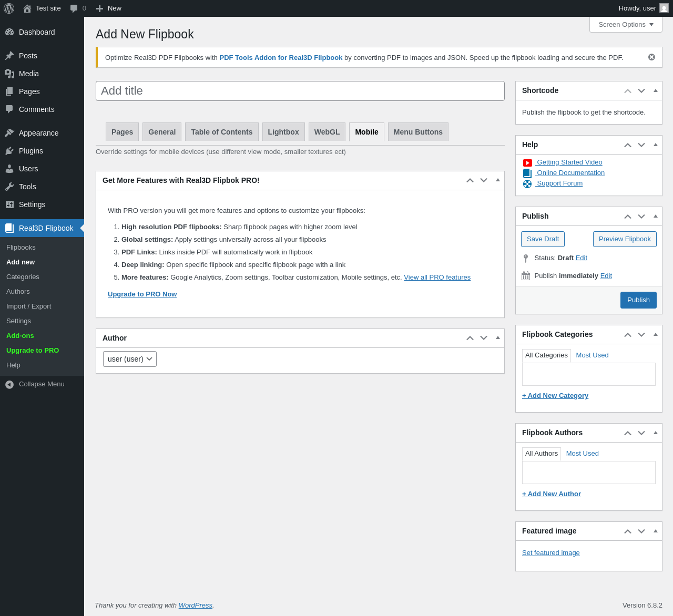Open Dashboard in the sidebar
This screenshot has height=616, width=673.
(42, 32)
